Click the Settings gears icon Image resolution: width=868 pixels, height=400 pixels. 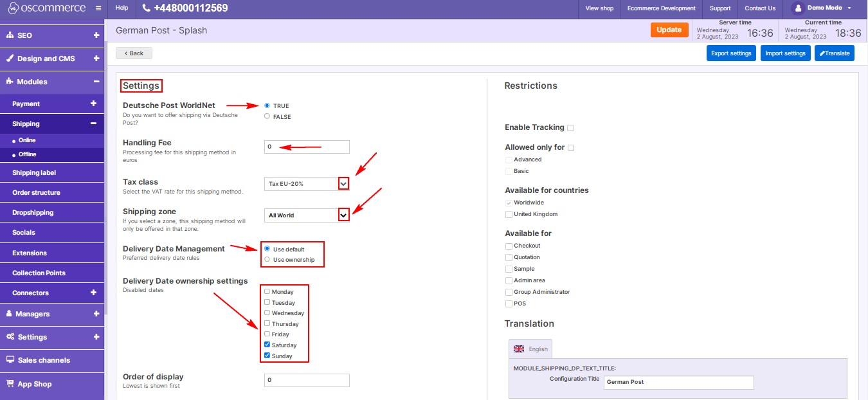tap(10, 337)
